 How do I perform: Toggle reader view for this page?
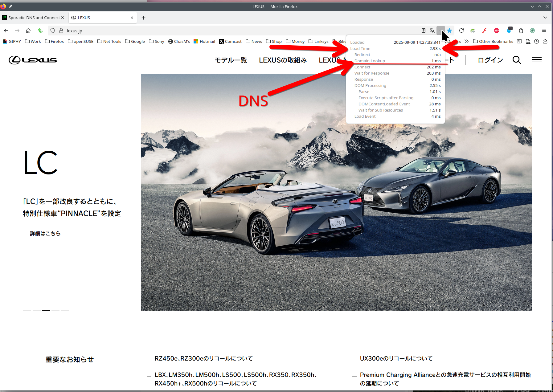(424, 31)
